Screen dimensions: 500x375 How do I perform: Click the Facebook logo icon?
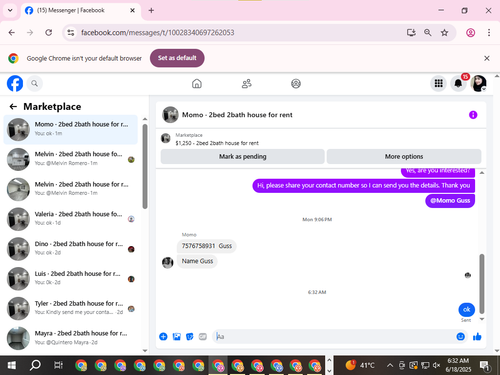point(15,83)
